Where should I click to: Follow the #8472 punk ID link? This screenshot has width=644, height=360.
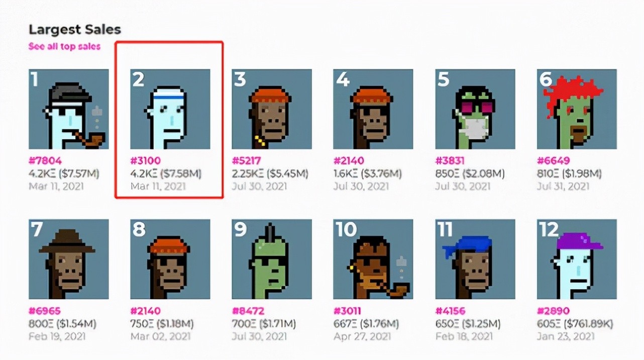[x=248, y=311]
